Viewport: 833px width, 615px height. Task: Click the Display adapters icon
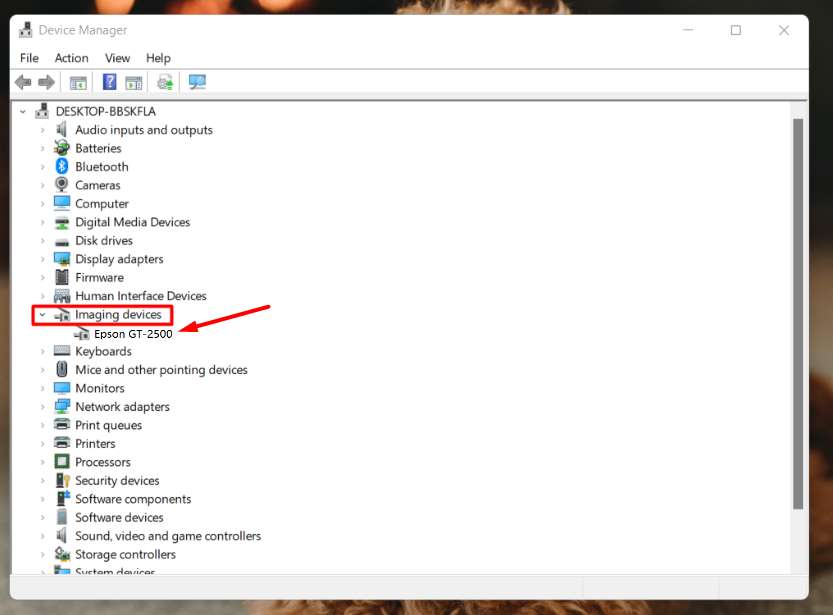pos(62,259)
